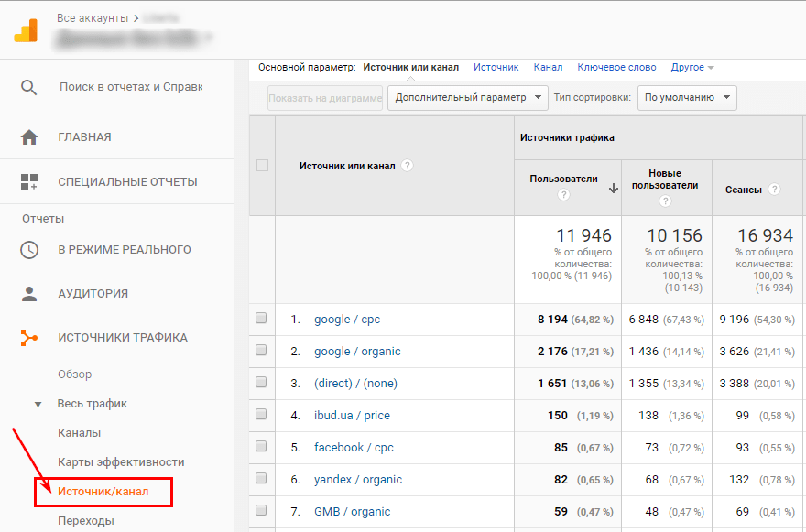The height and width of the screenshot is (532, 806).
Task: Open the facebook / cpc source link
Action: point(354,447)
